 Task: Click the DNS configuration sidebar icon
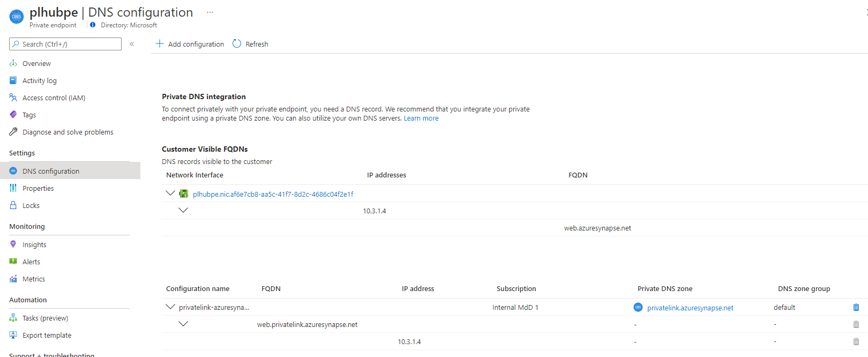pos(13,171)
